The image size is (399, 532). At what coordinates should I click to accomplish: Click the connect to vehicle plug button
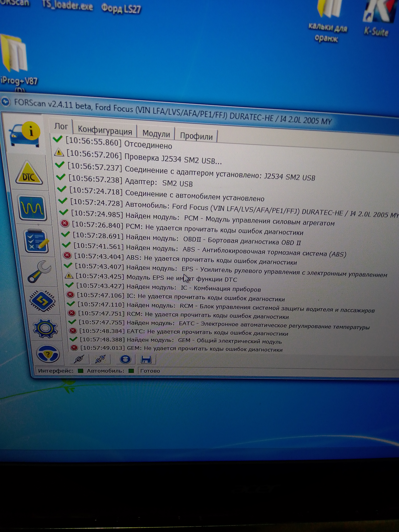click(x=79, y=359)
